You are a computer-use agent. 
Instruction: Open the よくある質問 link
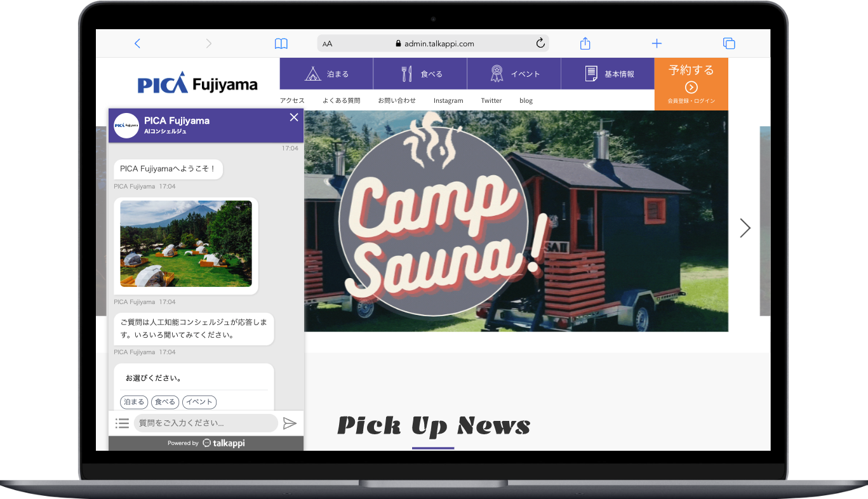point(341,100)
